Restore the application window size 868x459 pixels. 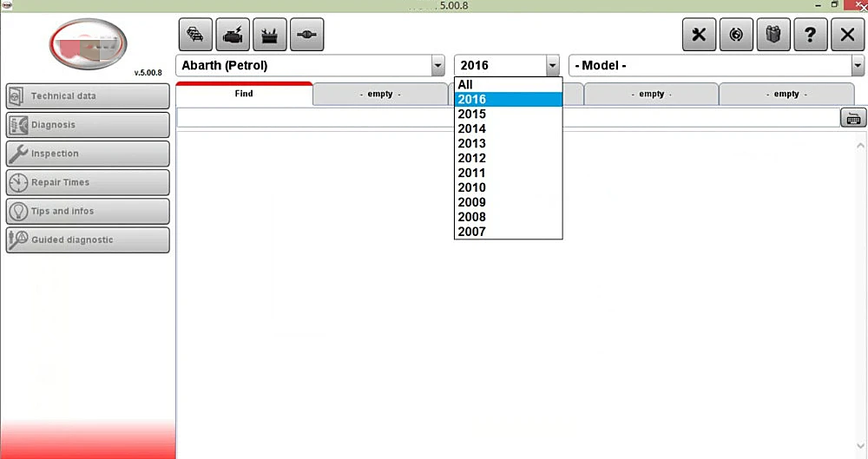(835, 5)
